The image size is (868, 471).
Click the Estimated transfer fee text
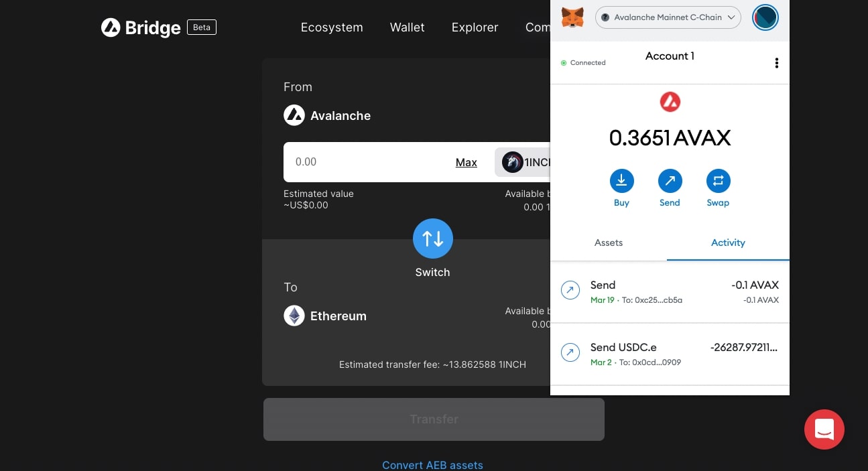(x=432, y=365)
